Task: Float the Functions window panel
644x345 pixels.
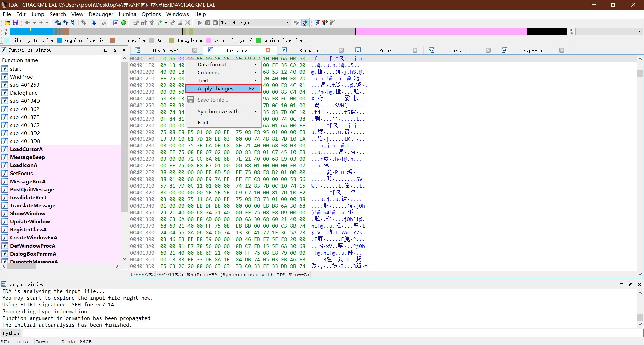Action: 115,50
